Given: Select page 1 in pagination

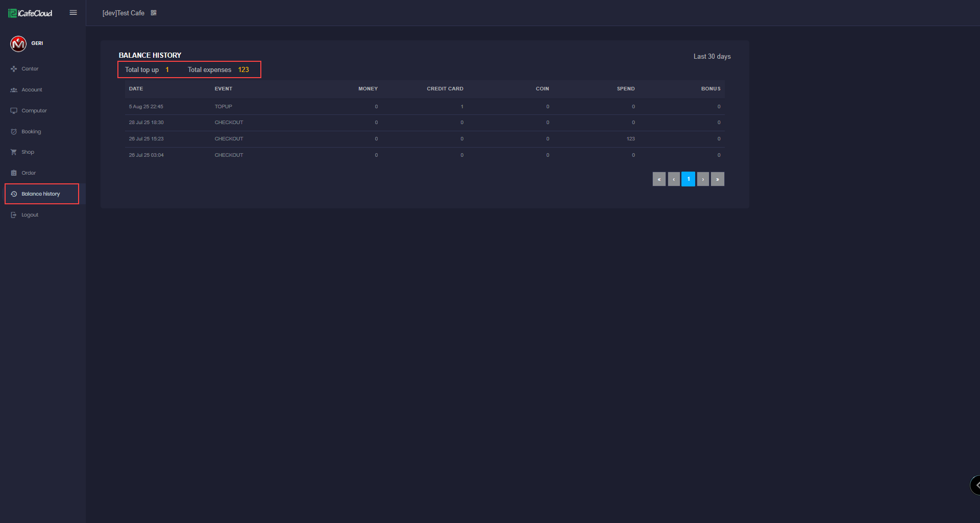Looking at the screenshot, I should pyautogui.click(x=688, y=179).
